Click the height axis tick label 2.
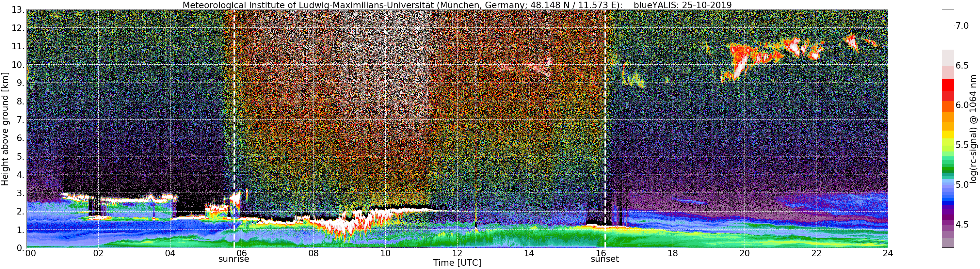 click(20, 211)
